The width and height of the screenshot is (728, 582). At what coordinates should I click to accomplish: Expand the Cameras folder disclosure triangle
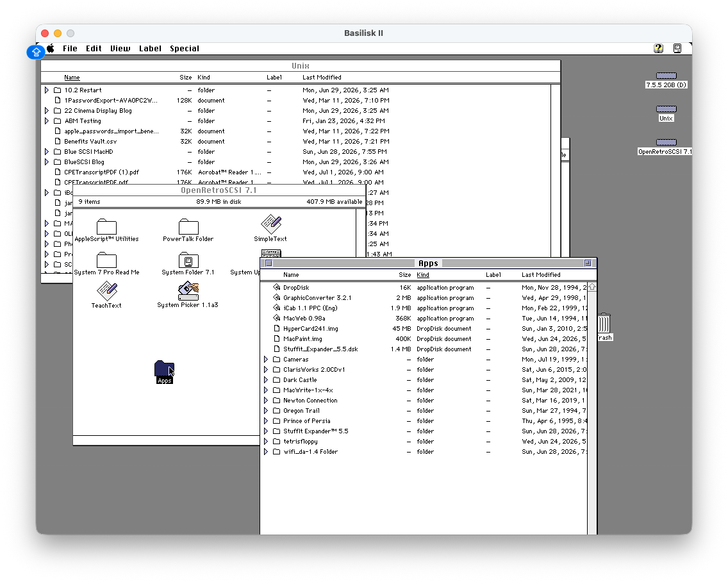click(x=266, y=360)
